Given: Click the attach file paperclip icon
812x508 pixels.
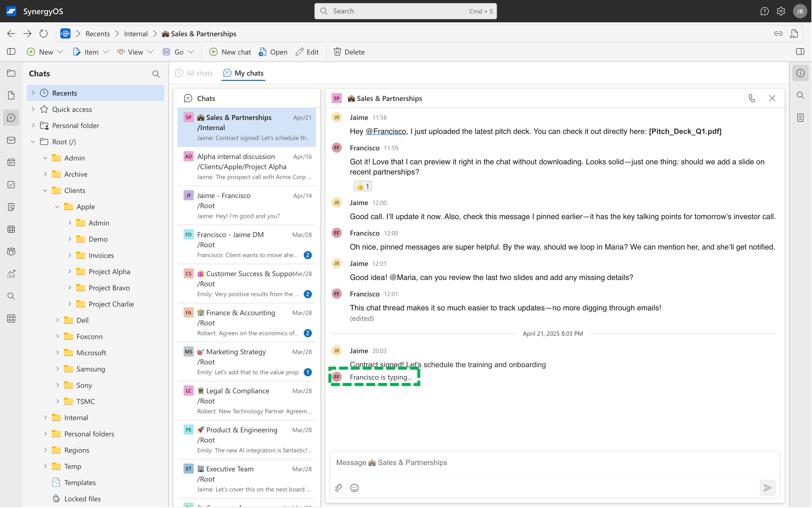Looking at the screenshot, I should coord(338,488).
